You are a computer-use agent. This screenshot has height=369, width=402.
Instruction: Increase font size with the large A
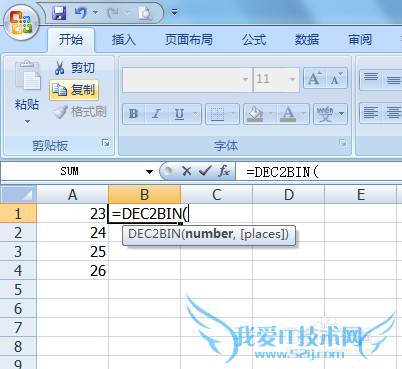315,79
